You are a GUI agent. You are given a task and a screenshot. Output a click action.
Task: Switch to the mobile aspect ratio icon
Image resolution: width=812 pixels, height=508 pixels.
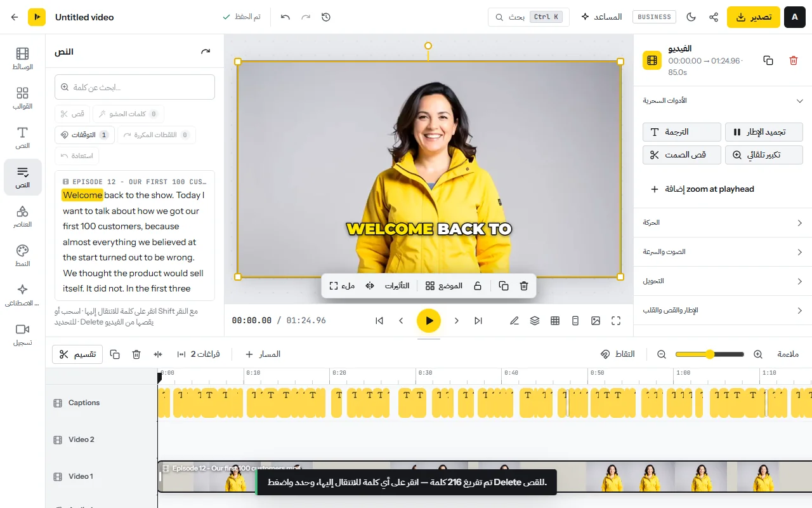pos(575,321)
